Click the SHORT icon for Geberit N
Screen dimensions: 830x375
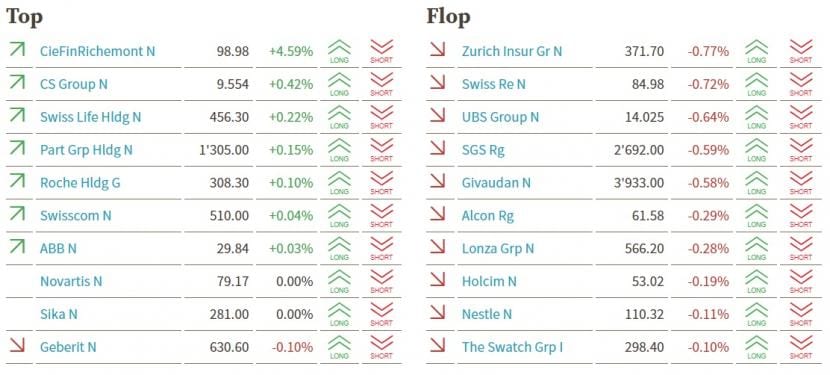(x=382, y=347)
